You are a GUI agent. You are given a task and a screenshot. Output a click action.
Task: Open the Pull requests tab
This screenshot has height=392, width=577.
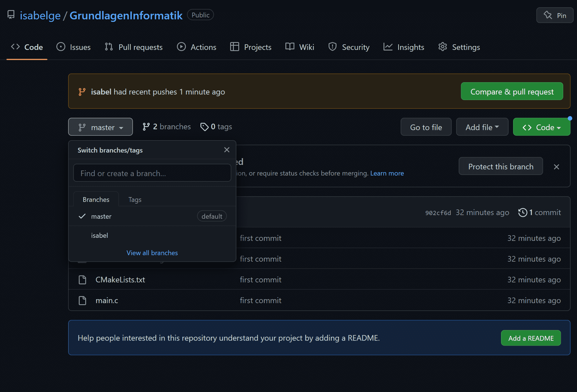133,47
